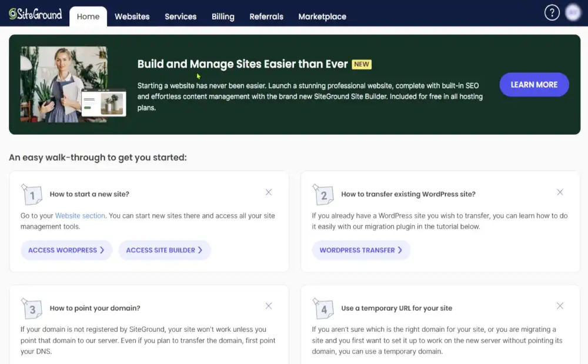Screen dimensions: 588x364
Task: Open the Website section link
Action: [80, 215]
